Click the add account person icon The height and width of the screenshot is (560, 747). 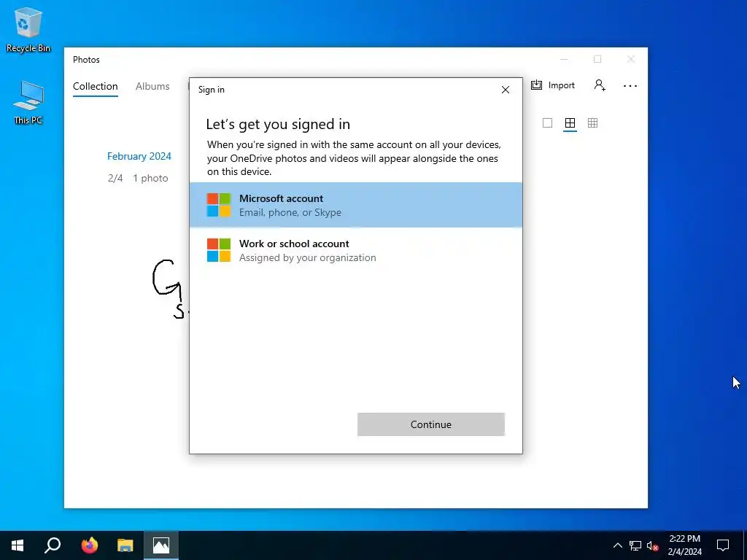[x=600, y=85]
